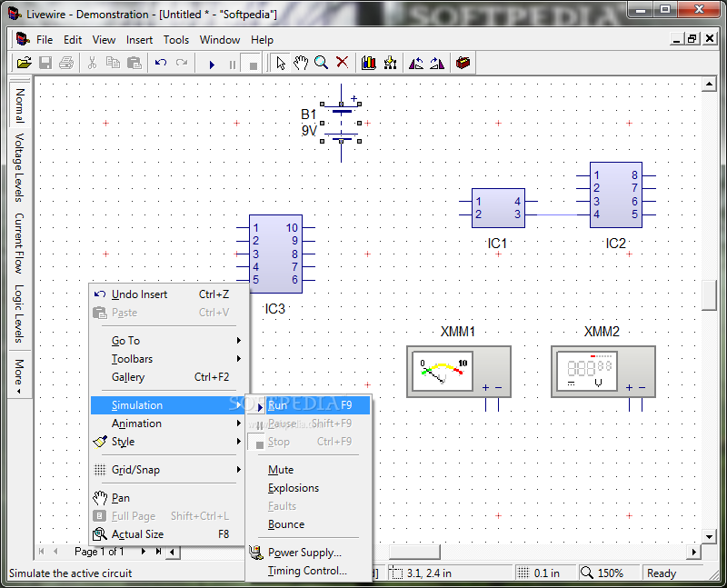Click the 0.1 in grid status indicator
Viewport: 727px width, 588px height.
click(x=544, y=573)
